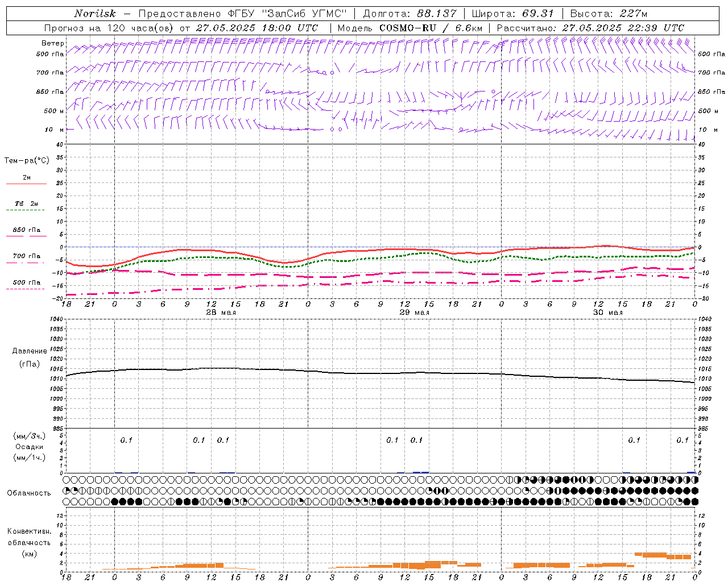728x582 pixels.
Task: Click the Ветер wind panel label
Action: [53, 43]
